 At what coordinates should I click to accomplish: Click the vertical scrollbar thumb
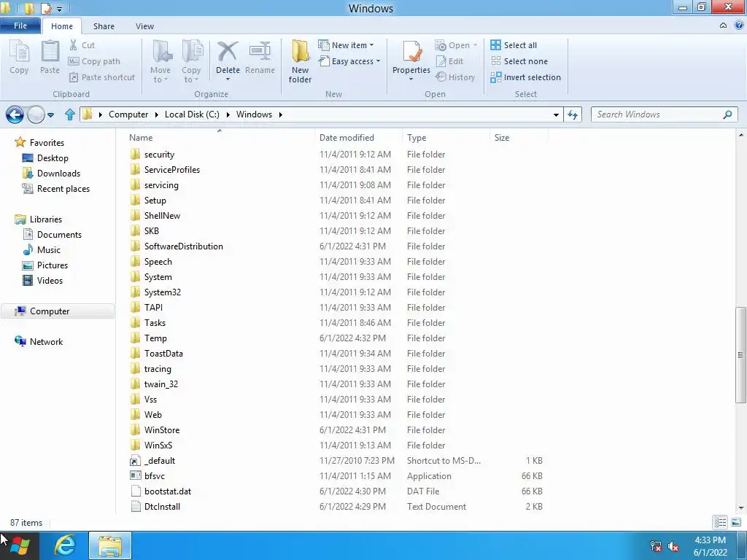click(740, 354)
